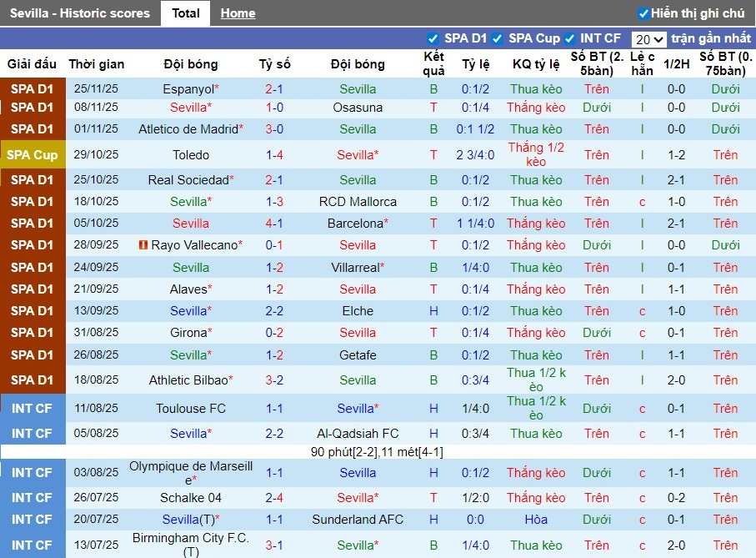Click the 4-1 score against Barcelona
756x558 pixels.
click(x=274, y=224)
